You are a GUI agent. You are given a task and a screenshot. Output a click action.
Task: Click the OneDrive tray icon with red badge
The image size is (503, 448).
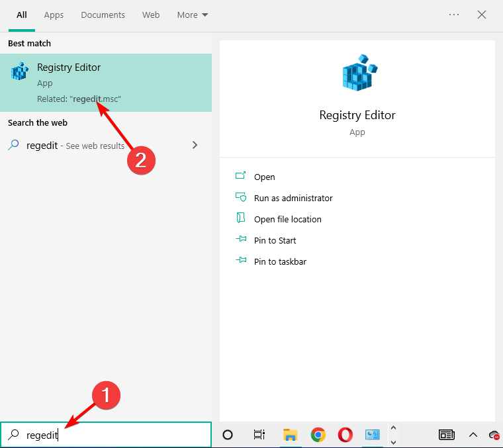point(494,435)
